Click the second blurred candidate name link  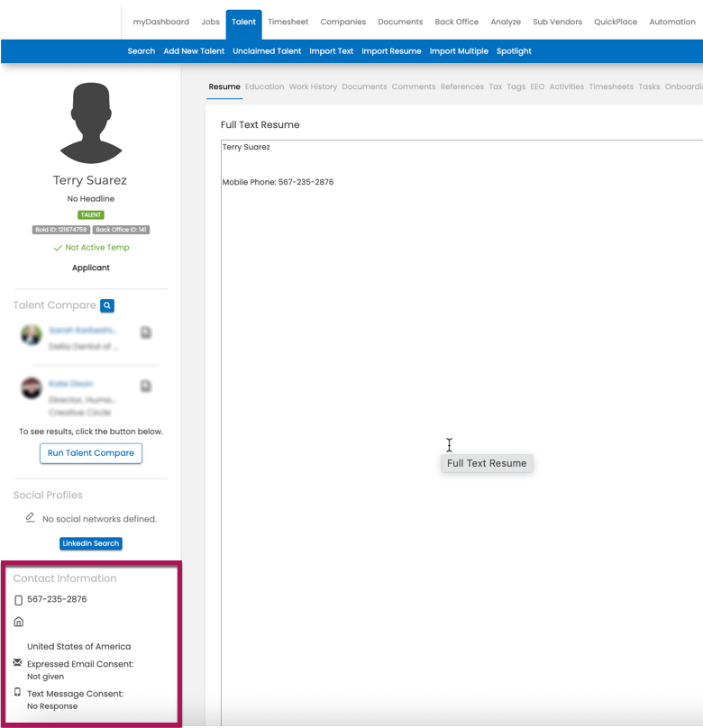point(70,384)
